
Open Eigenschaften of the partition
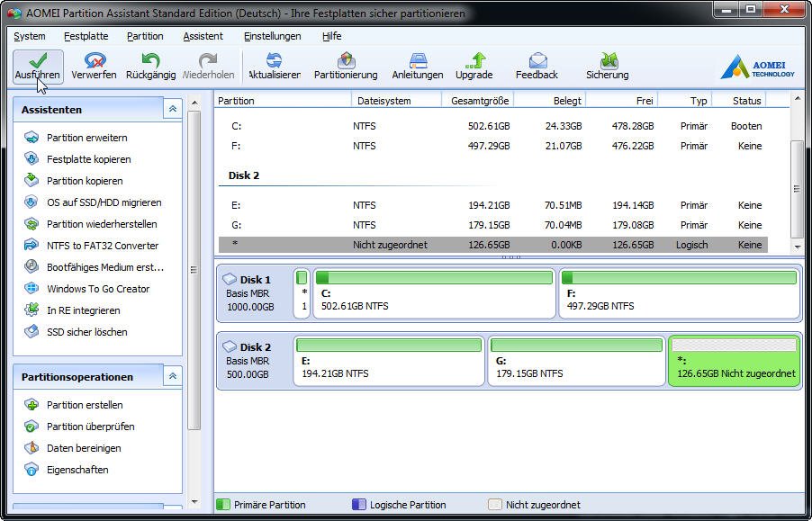tap(67, 471)
